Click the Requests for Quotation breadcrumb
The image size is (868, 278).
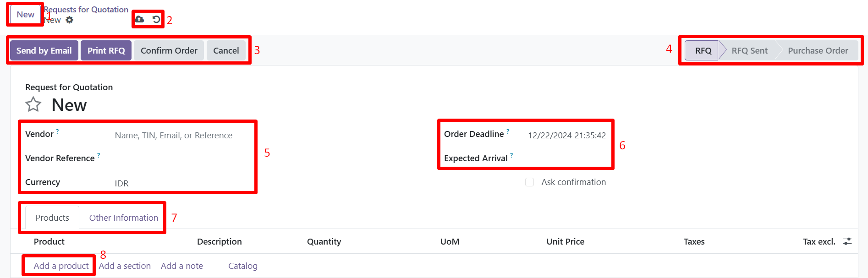tap(87, 9)
